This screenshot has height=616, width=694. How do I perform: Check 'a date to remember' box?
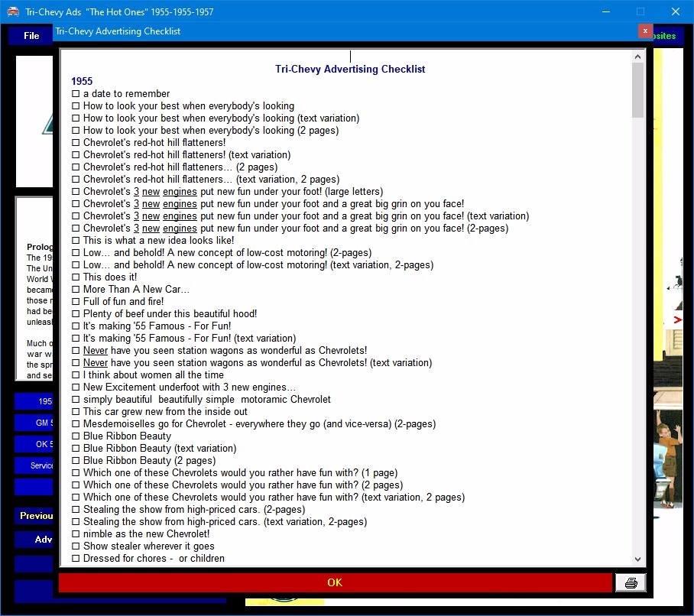click(76, 94)
